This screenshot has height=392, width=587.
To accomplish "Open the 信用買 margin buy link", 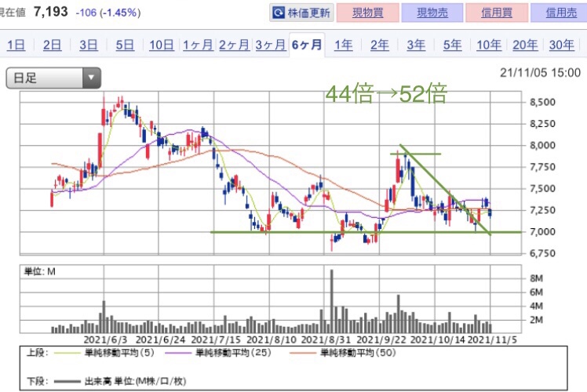I will [x=497, y=13].
